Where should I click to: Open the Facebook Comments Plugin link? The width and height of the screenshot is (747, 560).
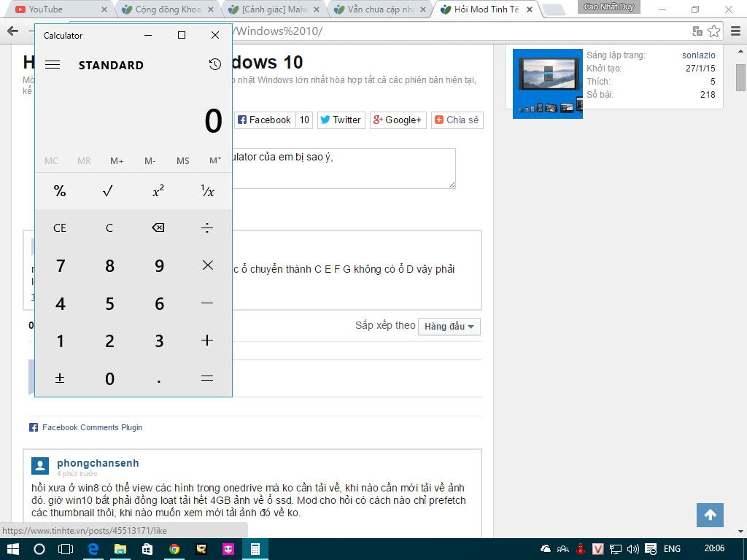[92, 427]
